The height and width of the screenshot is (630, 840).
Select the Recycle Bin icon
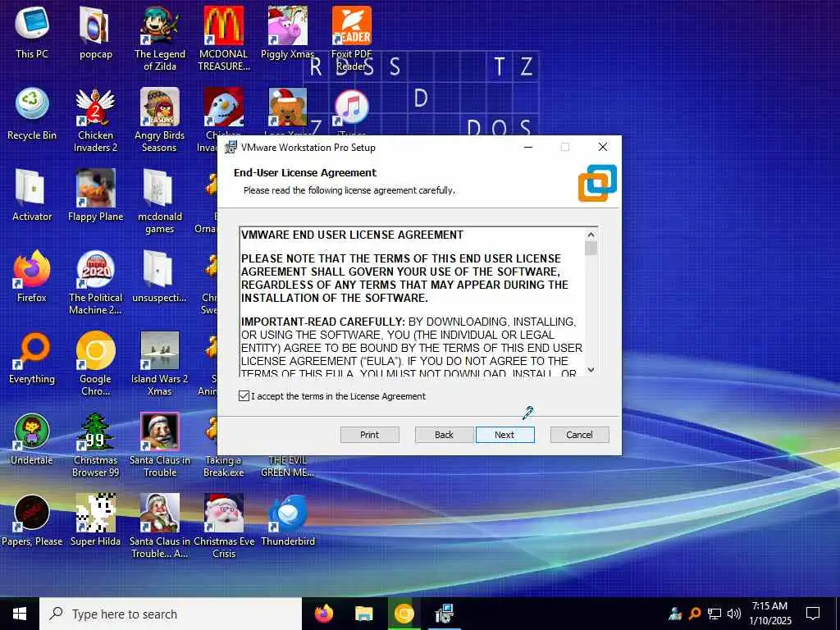pos(32,113)
